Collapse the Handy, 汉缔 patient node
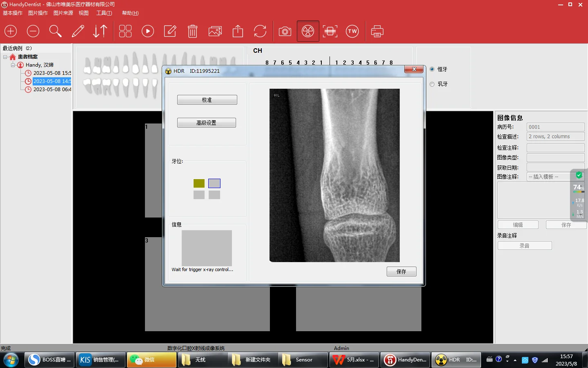This screenshot has height=368, width=588. [x=13, y=65]
